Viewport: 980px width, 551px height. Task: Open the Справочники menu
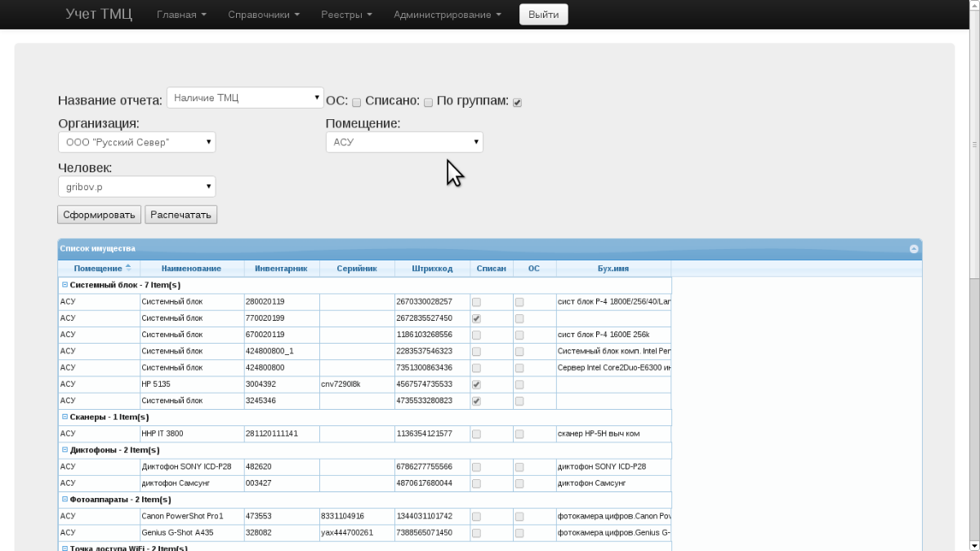point(264,15)
